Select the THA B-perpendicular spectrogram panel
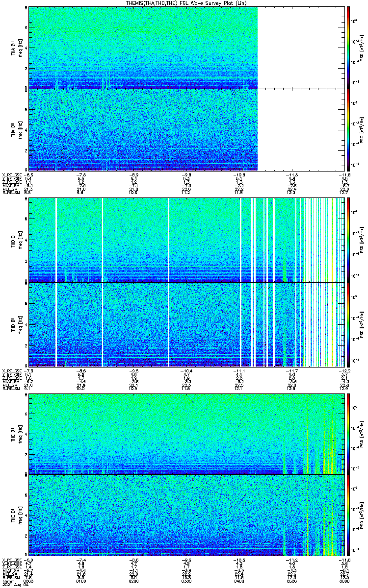 click(x=185, y=48)
